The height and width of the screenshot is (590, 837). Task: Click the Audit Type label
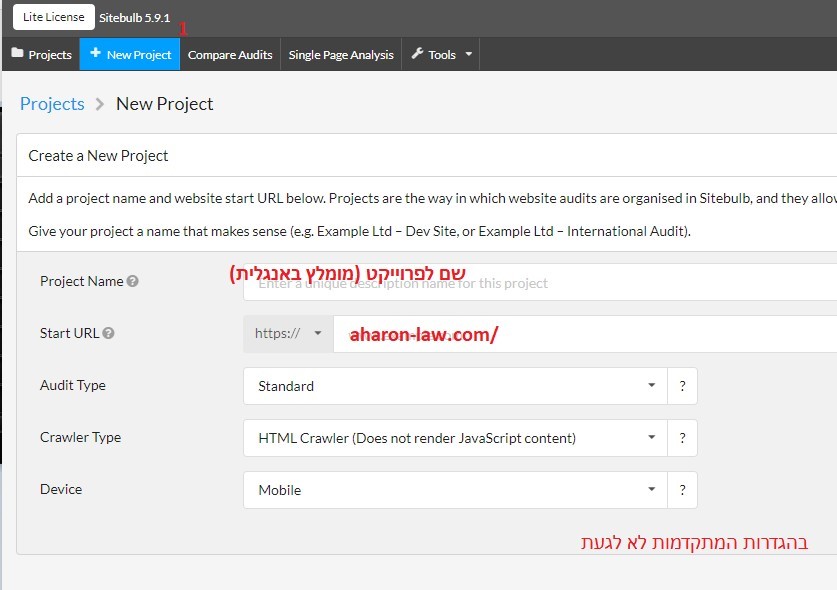73,385
